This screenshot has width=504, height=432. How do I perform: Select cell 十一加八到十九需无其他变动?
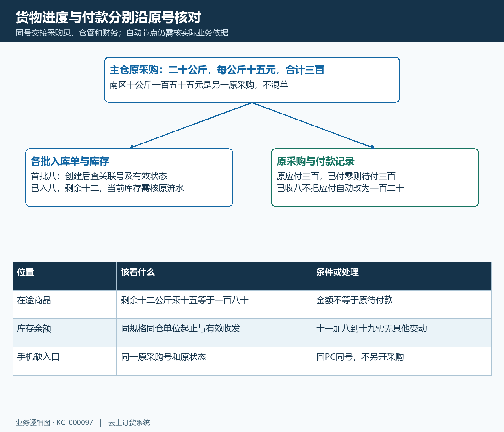402,333
